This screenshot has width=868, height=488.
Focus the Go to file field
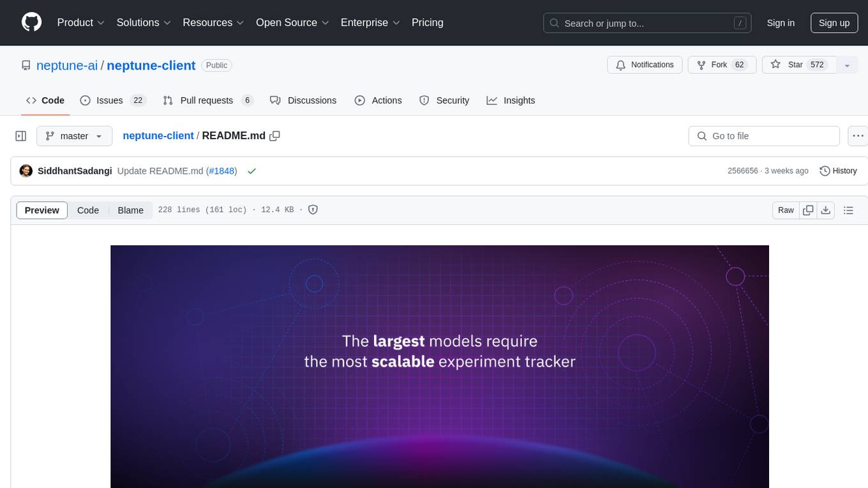tap(764, 136)
